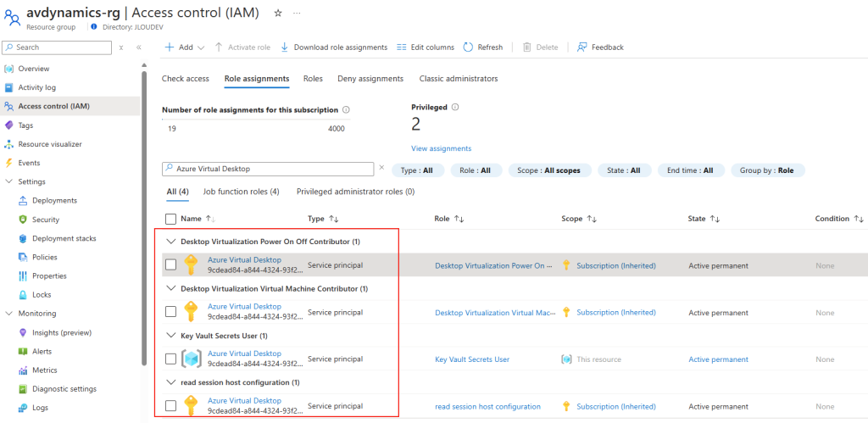Click the Metrics chart icon
The height and width of the screenshot is (423, 868).
click(x=23, y=370)
